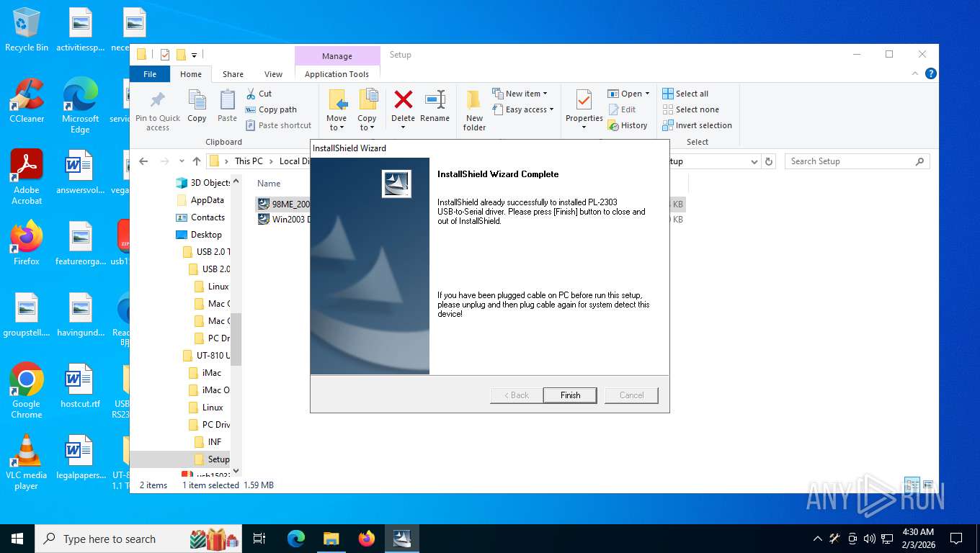Go back in File Explorer

143,161
